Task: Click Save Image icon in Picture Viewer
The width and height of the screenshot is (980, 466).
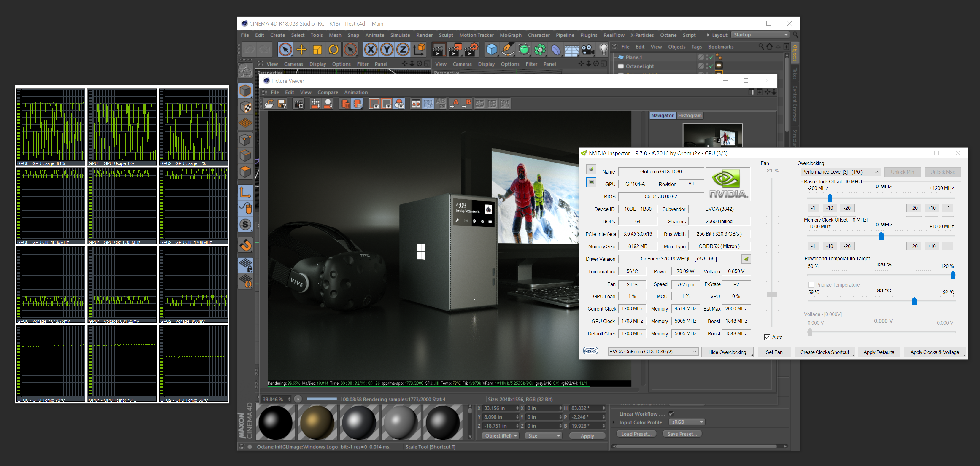Action: click(282, 104)
